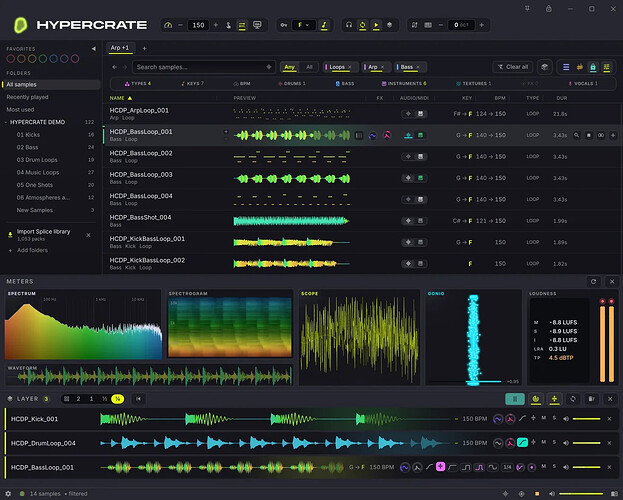This screenshot has height=500, width=623.
Task: Open the BPM filter category
Action: pos(242,84)
